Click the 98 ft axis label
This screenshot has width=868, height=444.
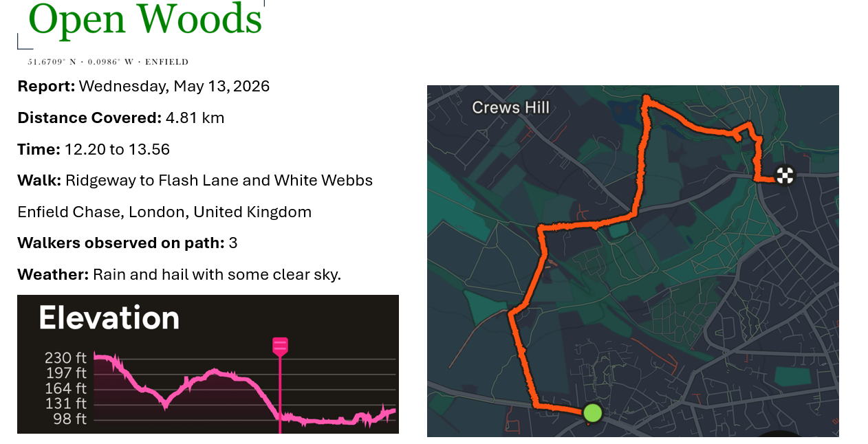click(x=70, y=419)
